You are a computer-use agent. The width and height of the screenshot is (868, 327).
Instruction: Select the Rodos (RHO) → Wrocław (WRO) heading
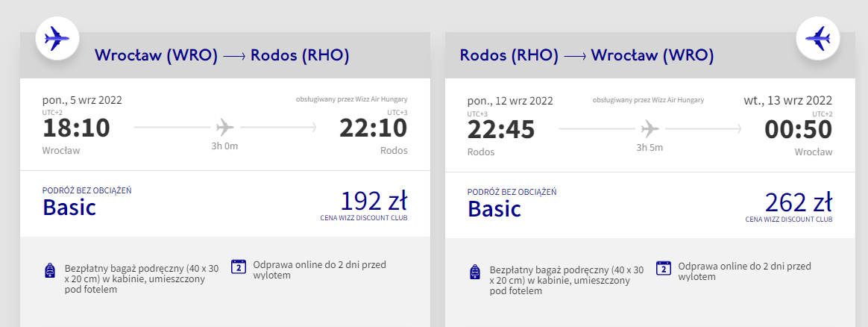pyautogui.click(x=587, y=55)
